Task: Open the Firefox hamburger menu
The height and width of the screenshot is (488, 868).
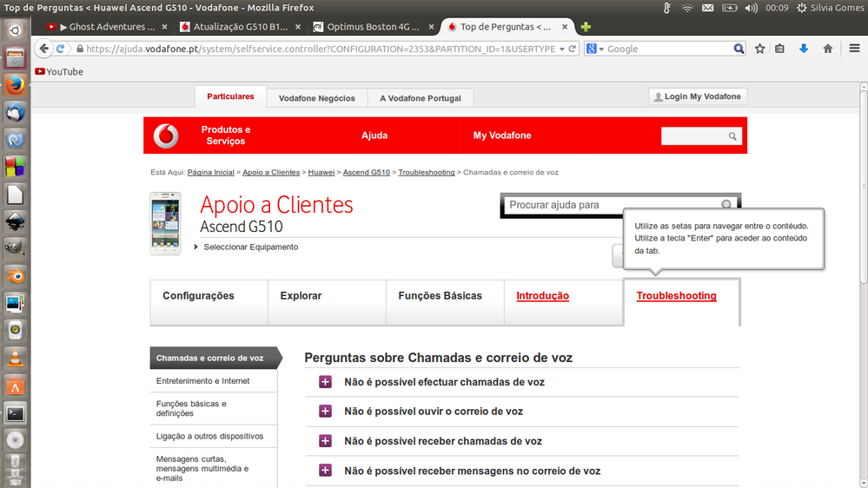Action: click(854, 49)
